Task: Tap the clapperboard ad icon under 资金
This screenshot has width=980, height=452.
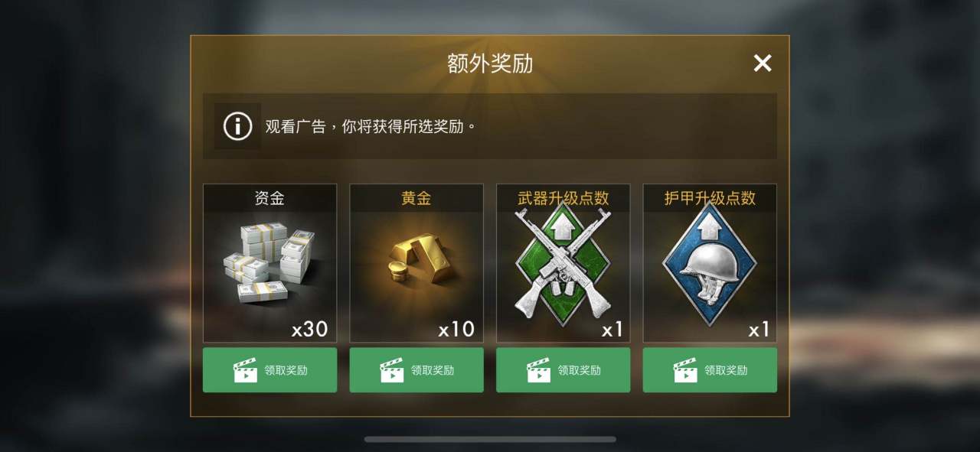Action: [245, 370]
